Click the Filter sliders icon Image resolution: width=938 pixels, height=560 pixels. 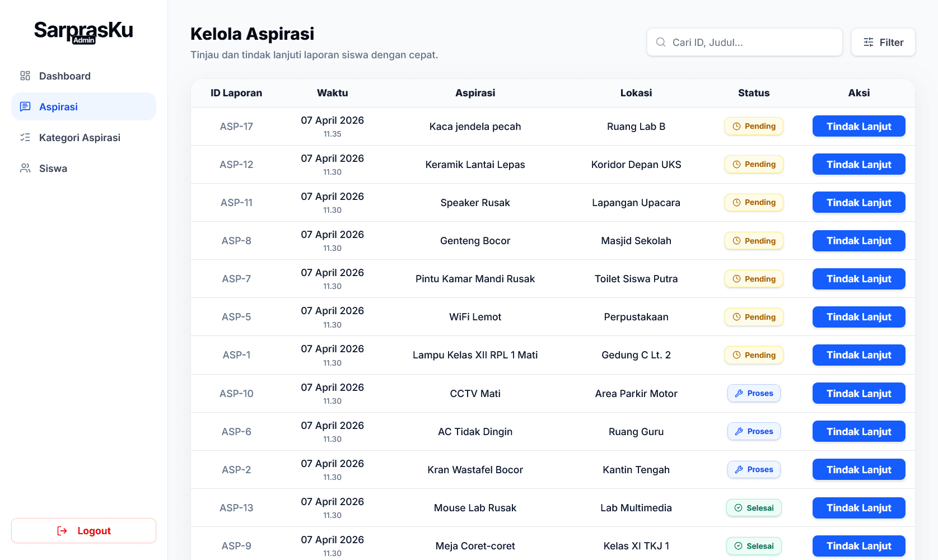tap(869, 42)
